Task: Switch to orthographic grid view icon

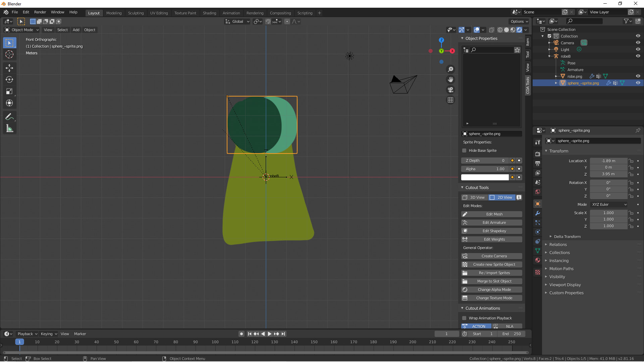Action: 450,100
